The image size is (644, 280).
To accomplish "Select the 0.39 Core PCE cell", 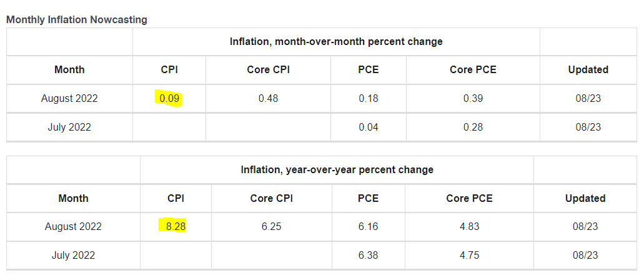I will coord(473,99).
